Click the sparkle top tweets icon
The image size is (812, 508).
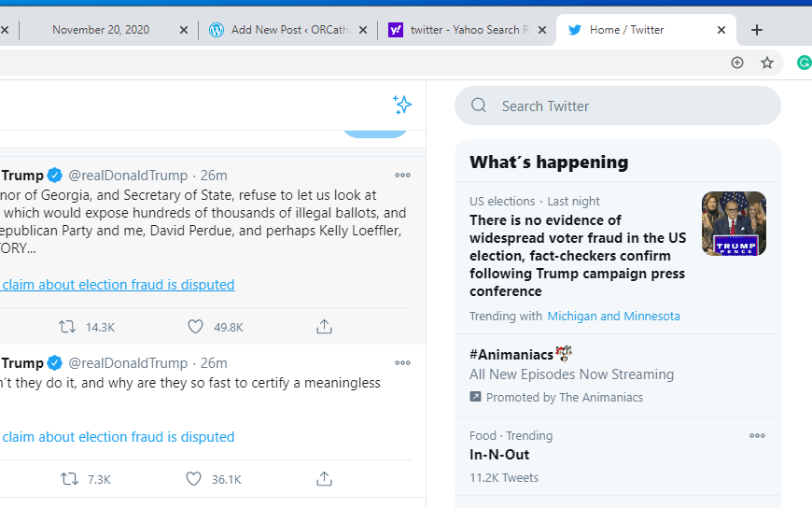pos(402,105)
